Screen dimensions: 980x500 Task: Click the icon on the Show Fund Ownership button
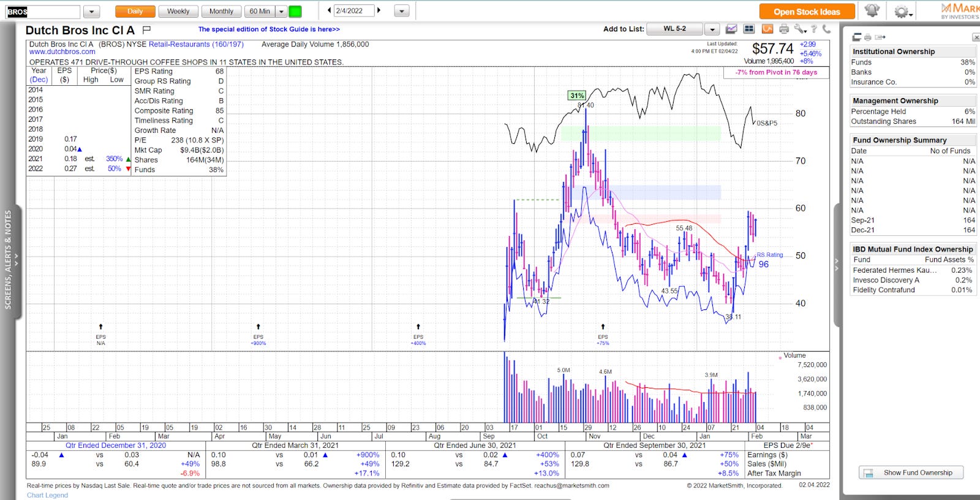coord(868,473)
